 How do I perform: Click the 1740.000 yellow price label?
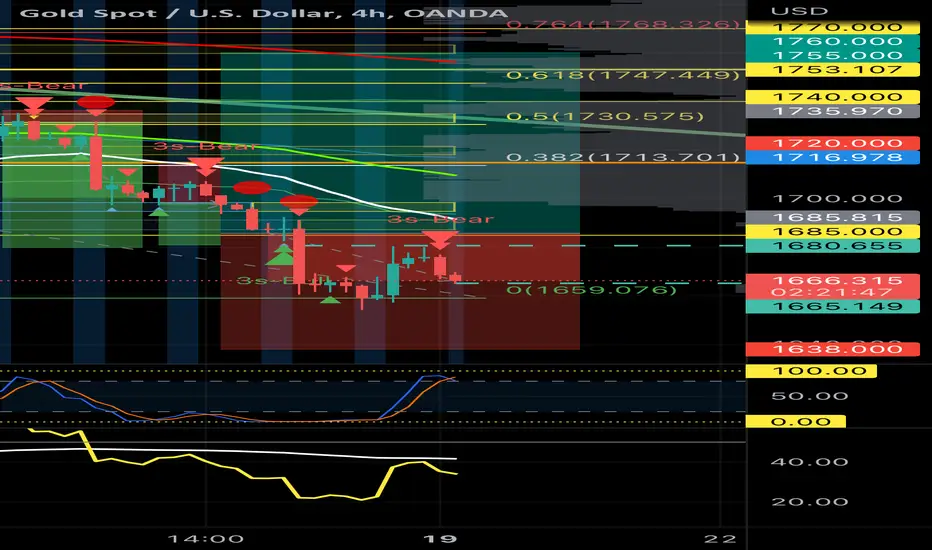[833, 97]
